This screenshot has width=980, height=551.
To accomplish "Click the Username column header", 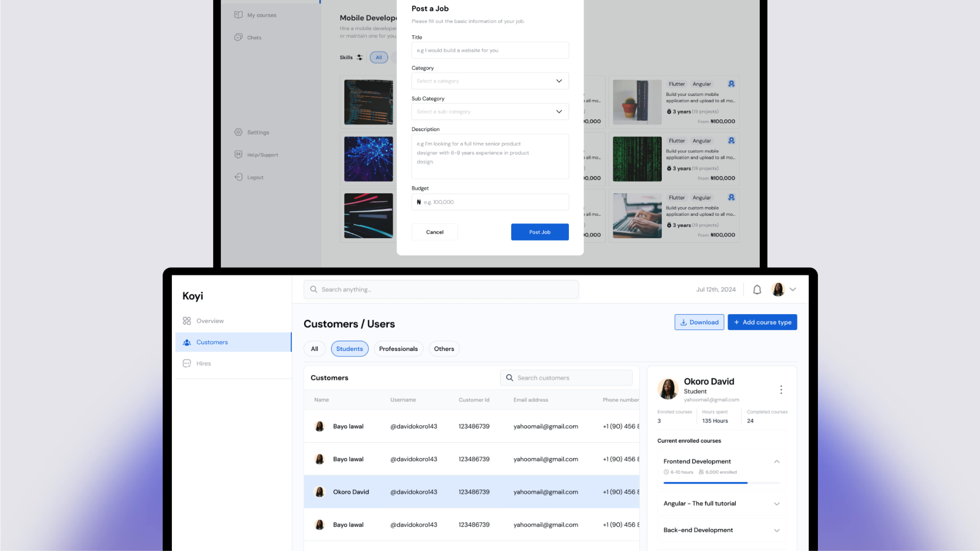I will [403, 400].
